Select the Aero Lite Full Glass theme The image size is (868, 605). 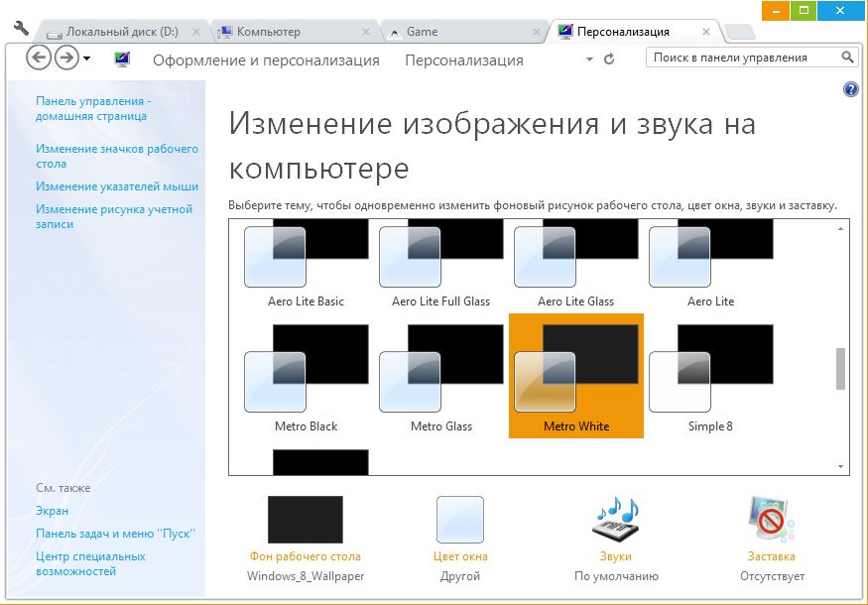(441, 265)
